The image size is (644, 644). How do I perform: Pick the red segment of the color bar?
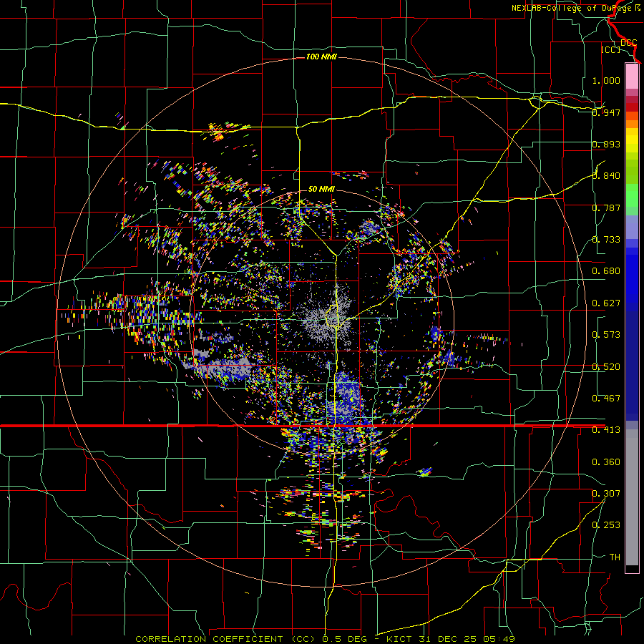point(632,107)
